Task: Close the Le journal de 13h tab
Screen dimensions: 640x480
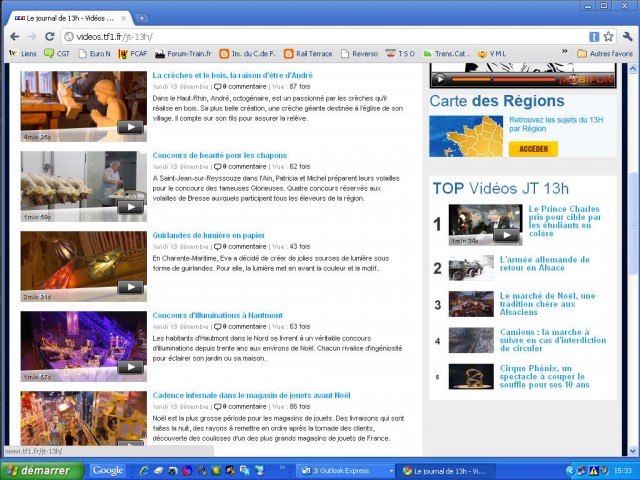Action: click(124, 18)
